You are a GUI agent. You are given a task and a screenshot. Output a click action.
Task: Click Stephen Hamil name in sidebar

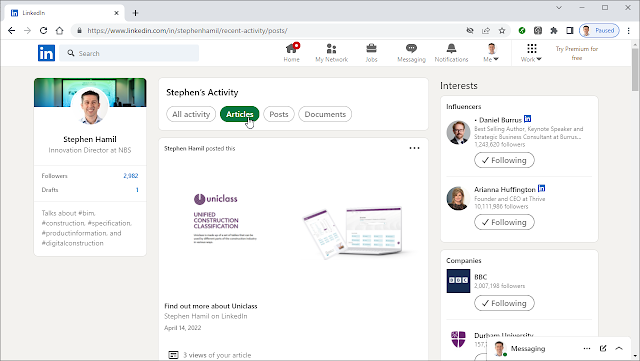tap(90, 139)
